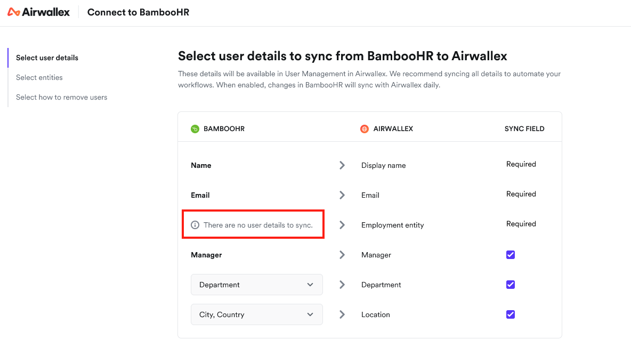Screen dimensions: 631x364
Task: Uncheck the Manager sync field checkbox
Action: 510,255
